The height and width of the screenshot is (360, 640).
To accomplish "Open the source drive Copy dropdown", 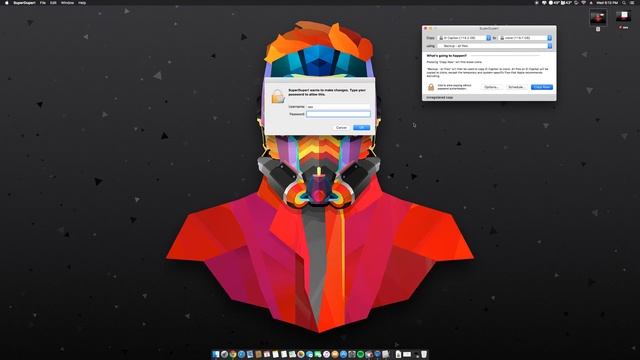I will [x=464, y=38].
